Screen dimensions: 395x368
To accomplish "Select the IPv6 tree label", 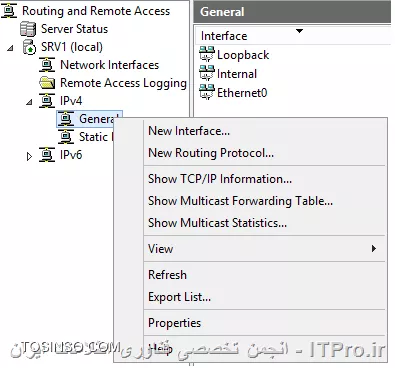I will coord(71,155).
